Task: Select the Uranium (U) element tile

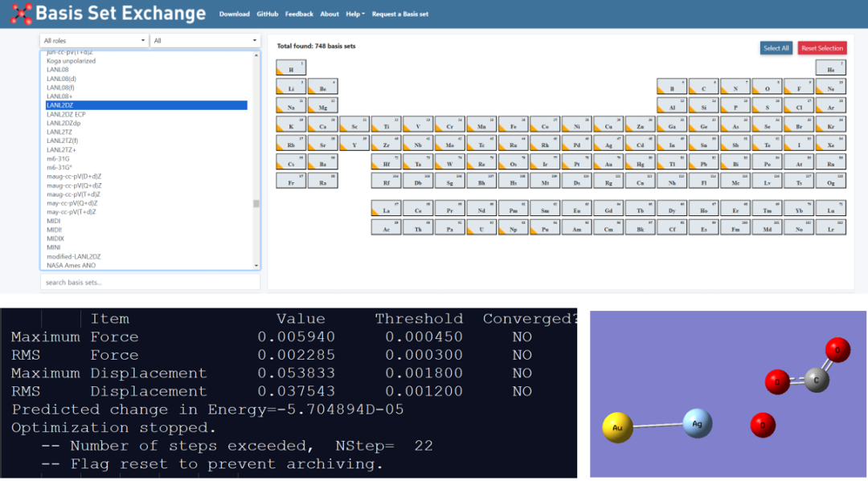Action: [481, 228]
